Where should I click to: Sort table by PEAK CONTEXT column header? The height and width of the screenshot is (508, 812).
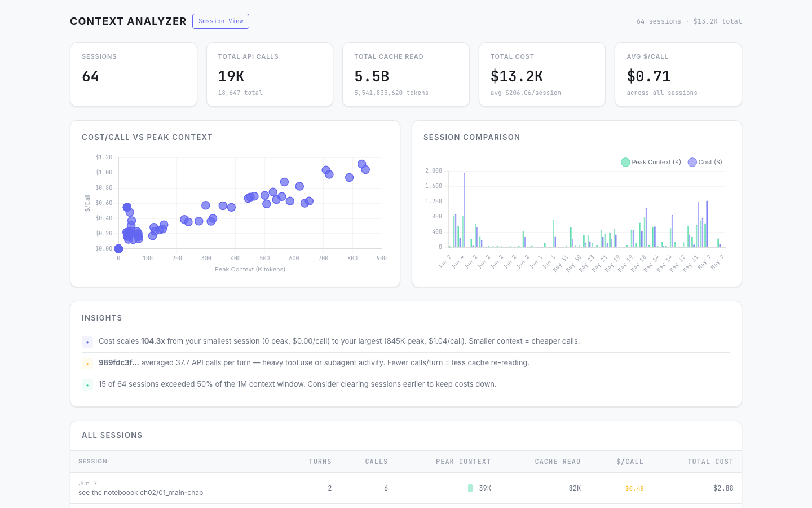point(463,462)
